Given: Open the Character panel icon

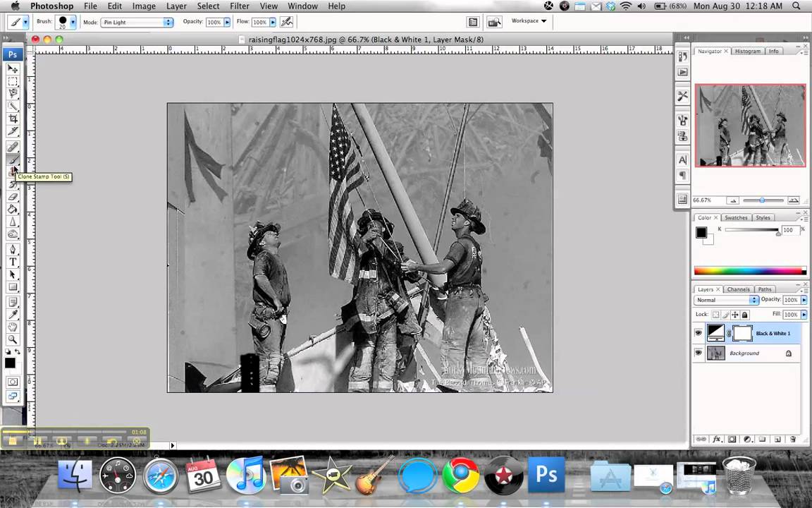Looking at the screenshot, I should 682,160.
